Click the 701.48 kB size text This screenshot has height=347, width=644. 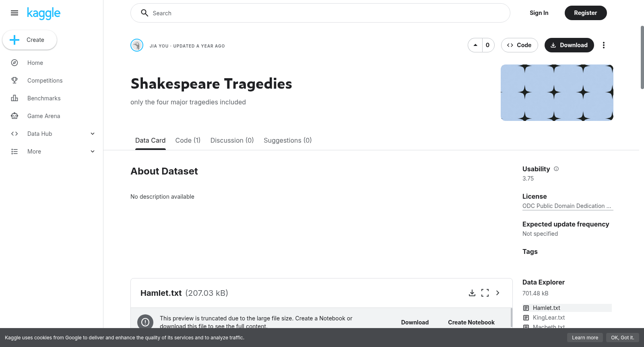[535, 293]
